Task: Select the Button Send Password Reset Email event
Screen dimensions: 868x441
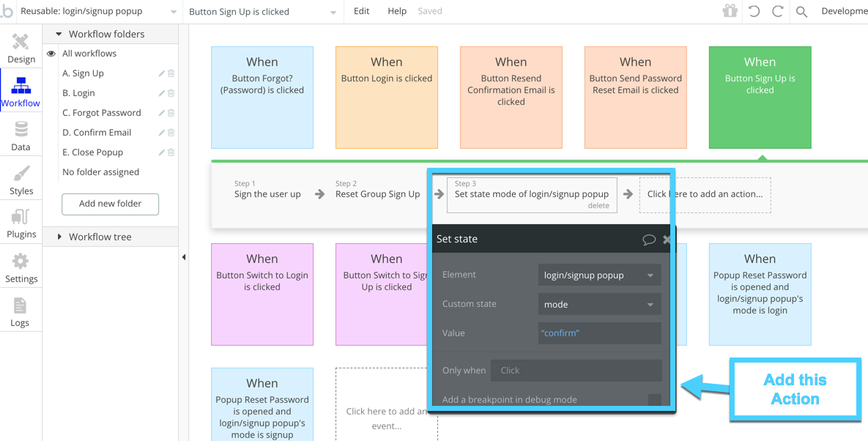Action: pos(636,97)
